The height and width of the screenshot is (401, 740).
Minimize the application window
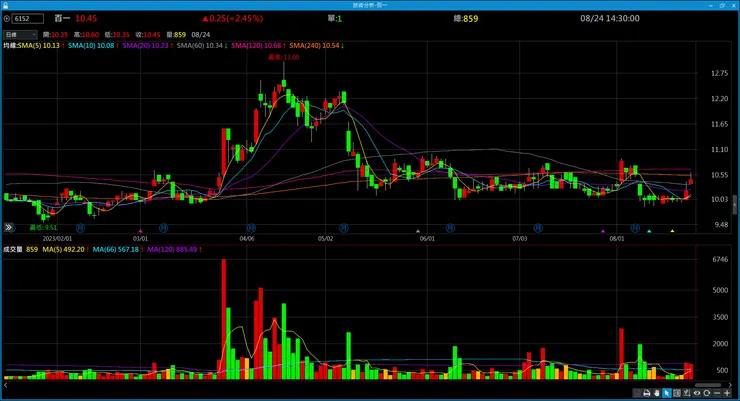(711, 5)
